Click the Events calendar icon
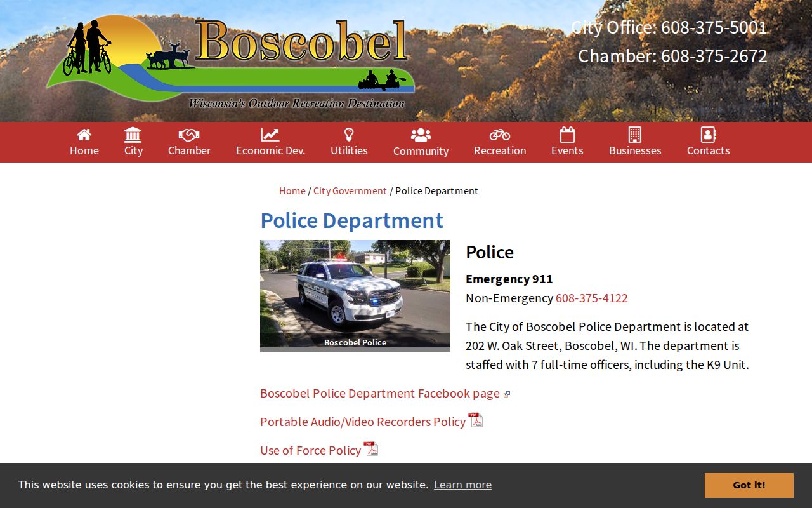Image resolution: width=812 pixels, height=508 pixels. [x=567, y=134]
